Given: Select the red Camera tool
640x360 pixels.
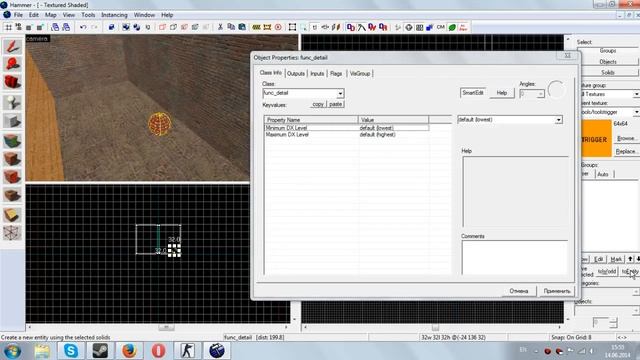Looking at the screenshot, I should pyautogui.click(x=12, y=82).
